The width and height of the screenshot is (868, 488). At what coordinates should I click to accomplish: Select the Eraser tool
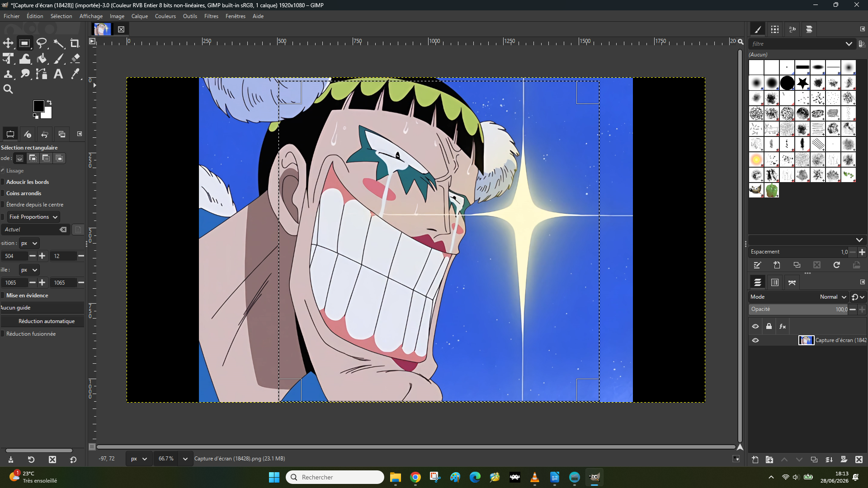(x=75, y=59)
